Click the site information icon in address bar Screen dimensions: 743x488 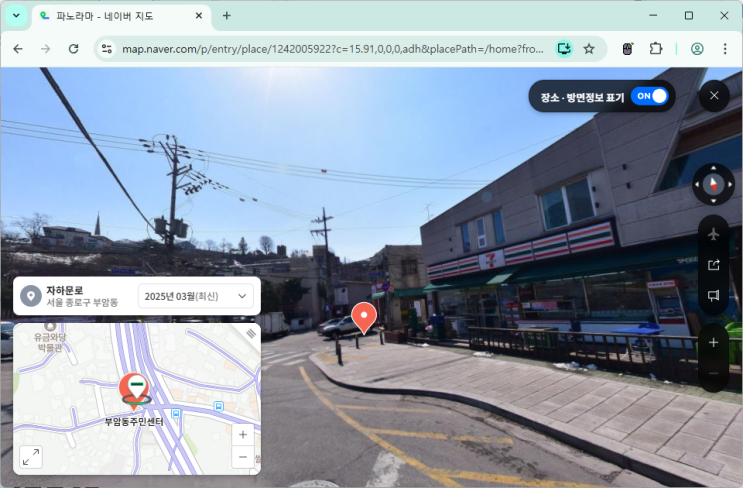point(107,49)
